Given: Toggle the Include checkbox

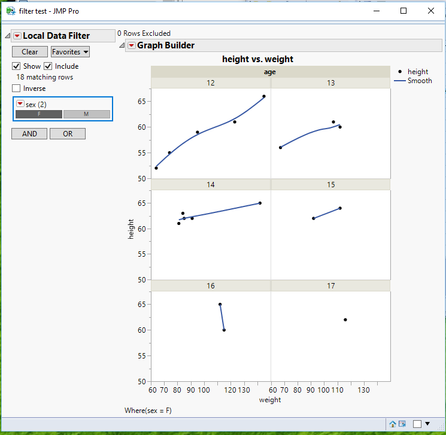Looking at the screenshot, I should 48,66.
